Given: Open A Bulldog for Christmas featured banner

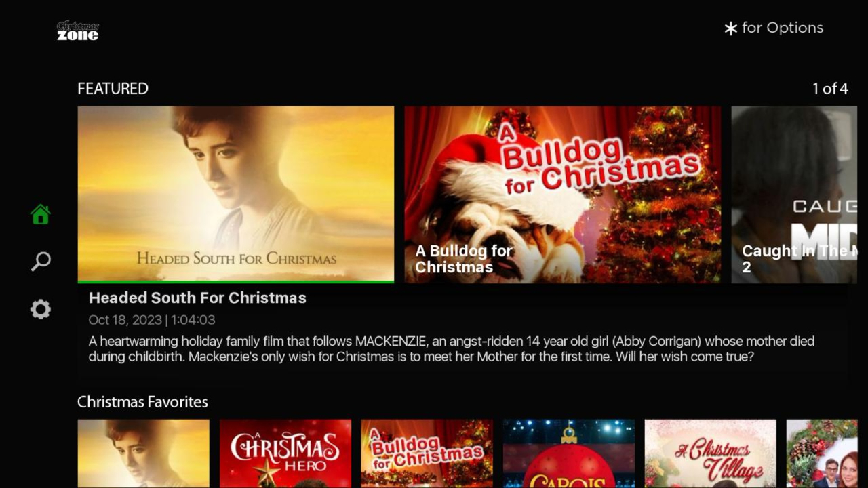Looking at the screenshot, I should 563,195.
